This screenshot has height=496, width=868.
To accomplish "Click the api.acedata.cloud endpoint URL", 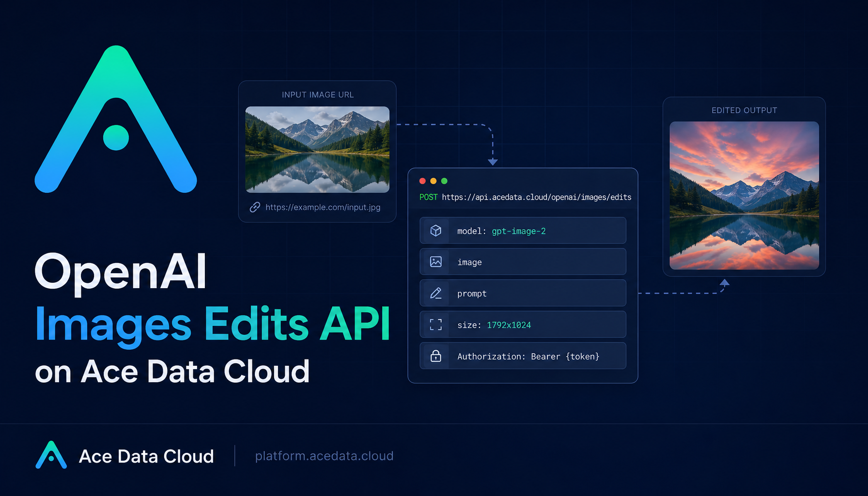I will [x=537, y=197].
